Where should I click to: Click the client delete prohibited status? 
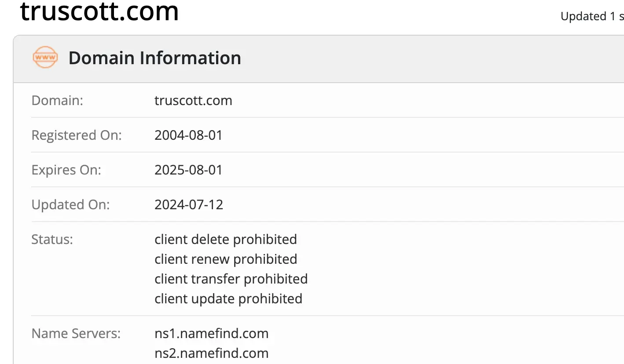(225, 239)
